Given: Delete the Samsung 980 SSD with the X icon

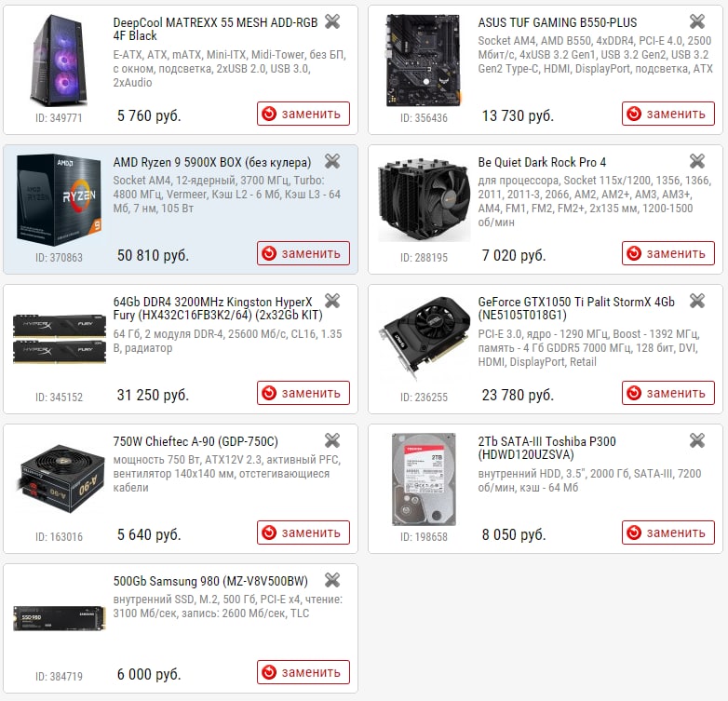Looking at the screenshot, I should [x=332, y=580].
